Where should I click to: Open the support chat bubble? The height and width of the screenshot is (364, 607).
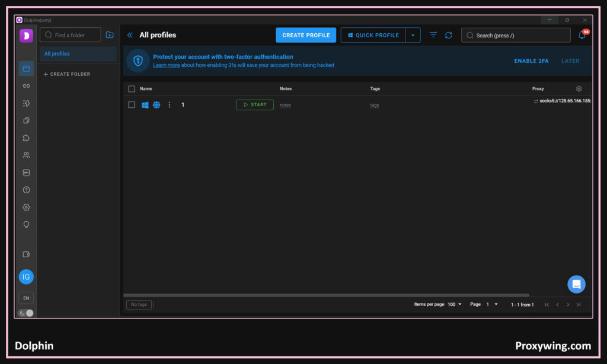(x=576, y=285)
